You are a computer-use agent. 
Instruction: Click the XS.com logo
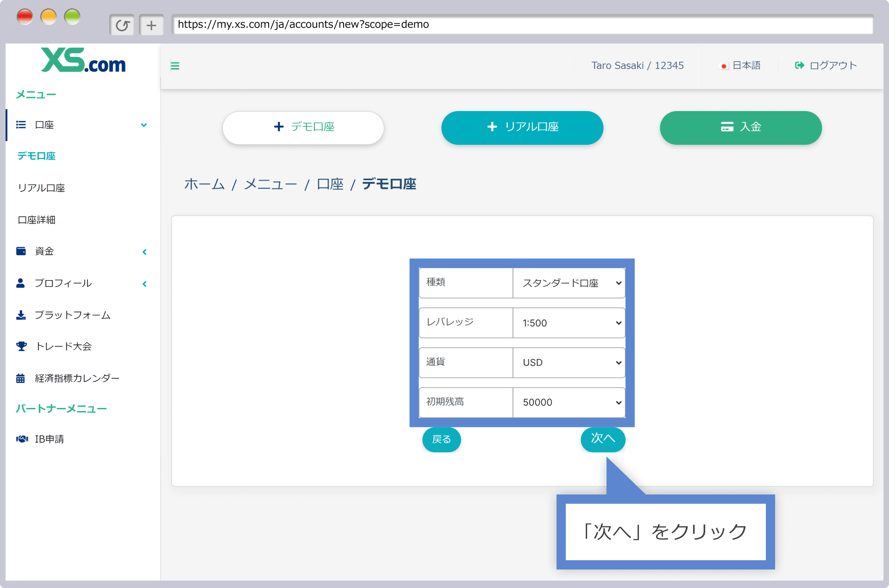(83, 60)
